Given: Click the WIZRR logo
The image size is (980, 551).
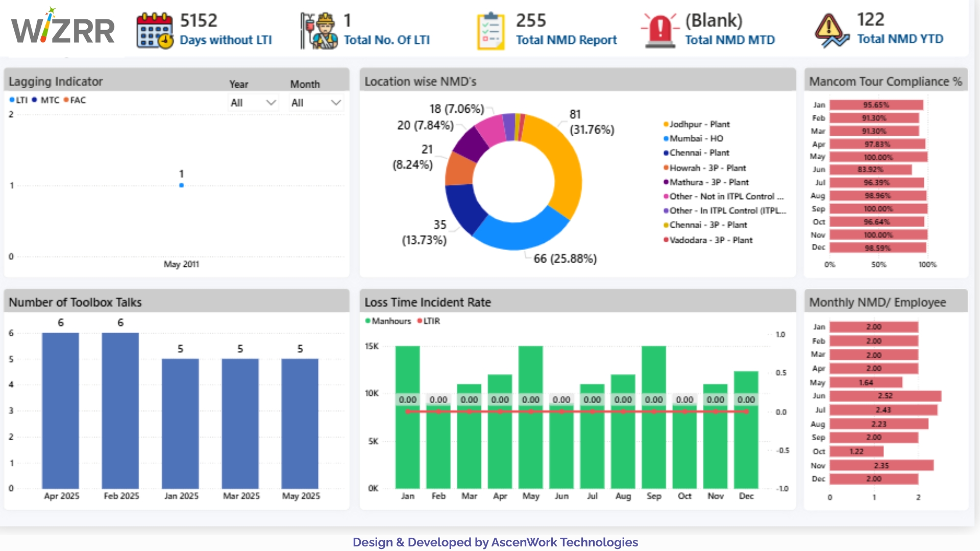Looking at the screenshot, I should 63,29.
